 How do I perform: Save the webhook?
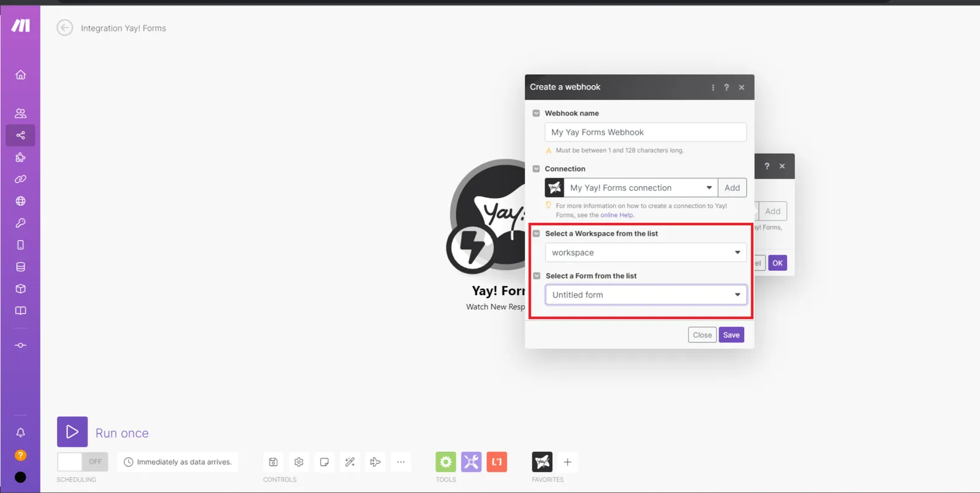point(731,335)
